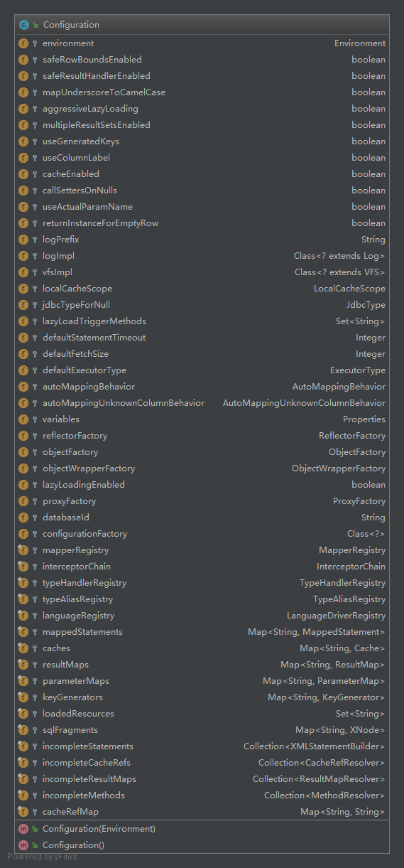Click the field icon next to cacheRefMap

coord(23,812)
